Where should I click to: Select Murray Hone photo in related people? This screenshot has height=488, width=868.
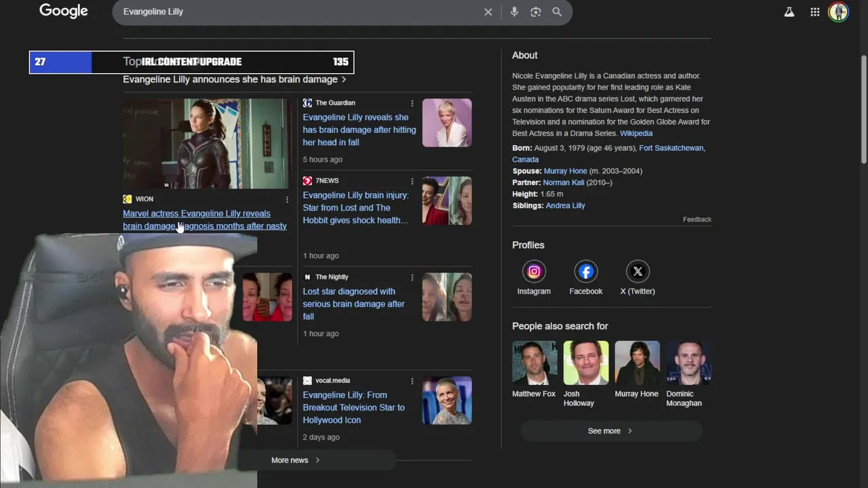[637, 369]
